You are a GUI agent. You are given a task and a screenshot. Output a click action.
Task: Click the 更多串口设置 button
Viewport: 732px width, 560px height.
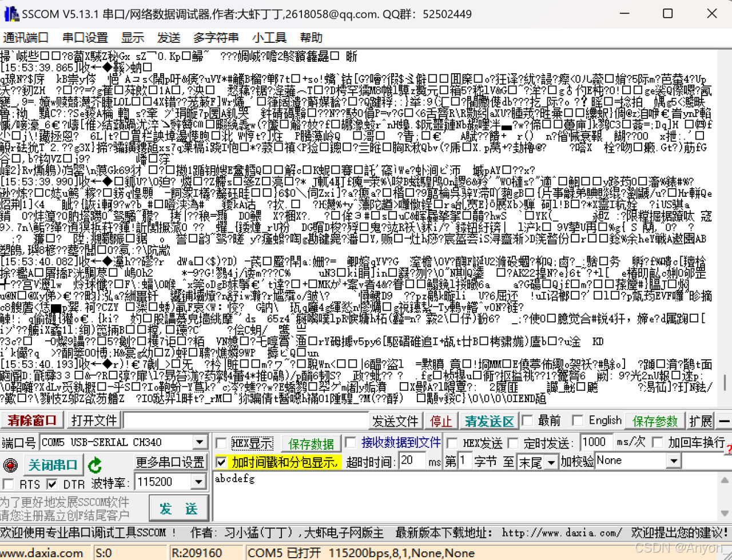coord(170,462)
